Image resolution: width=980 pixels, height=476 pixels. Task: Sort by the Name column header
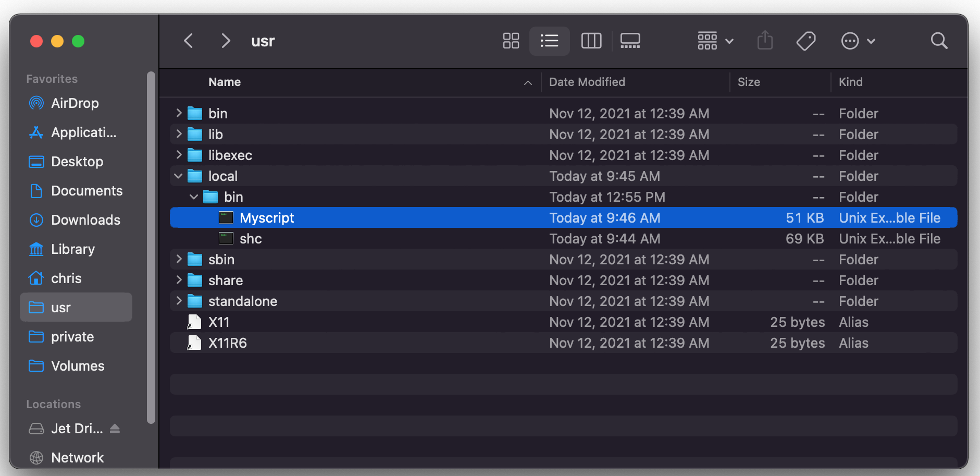pyautogui.click(x=225, y=82)
